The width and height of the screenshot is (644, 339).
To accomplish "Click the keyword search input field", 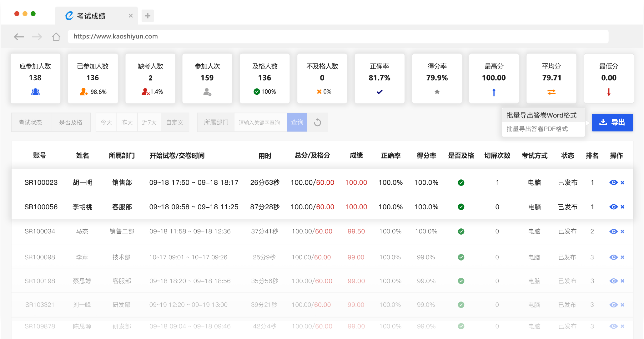I will [x=260, y=122].
